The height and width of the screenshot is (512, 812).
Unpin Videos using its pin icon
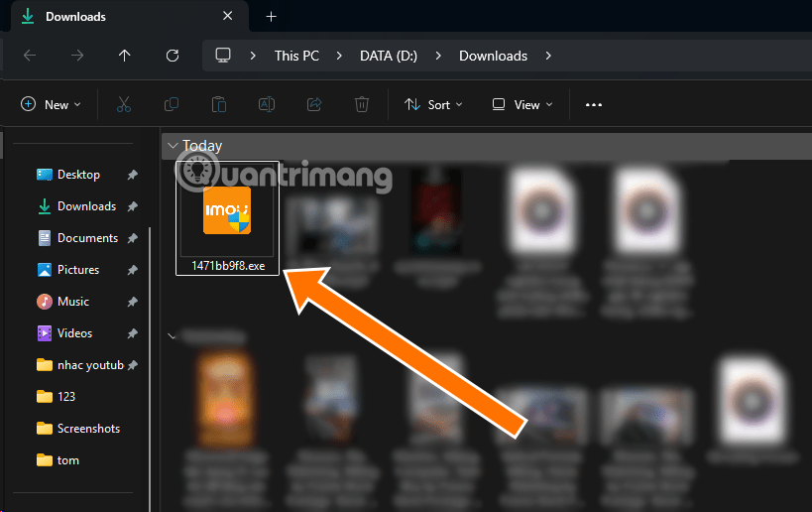coord(133,333)
